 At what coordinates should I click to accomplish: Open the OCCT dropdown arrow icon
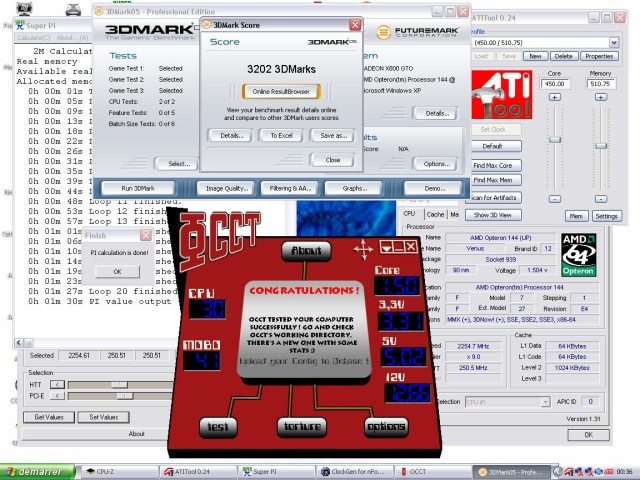[385, 247]
